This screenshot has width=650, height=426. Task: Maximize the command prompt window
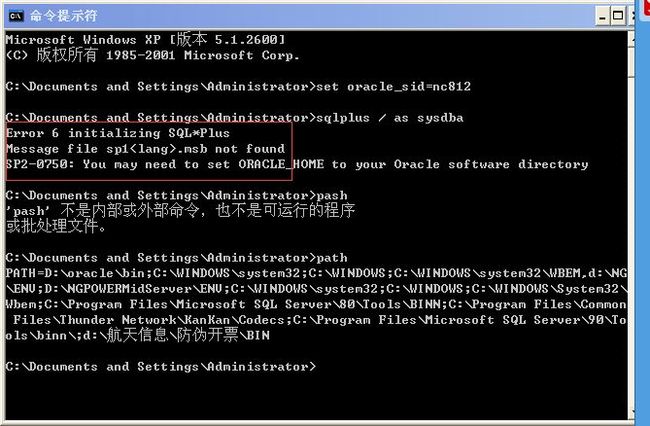click(x=618, y=16)
